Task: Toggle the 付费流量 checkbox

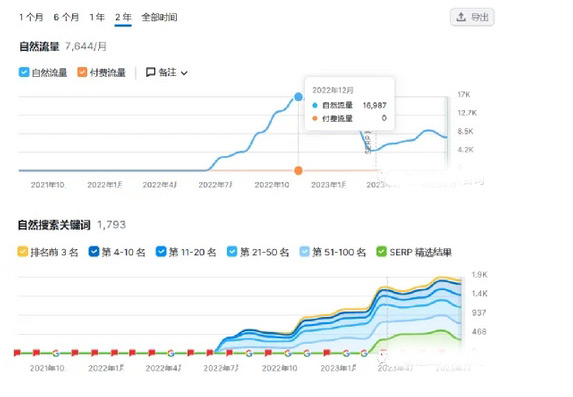Action: coord(82,72)
